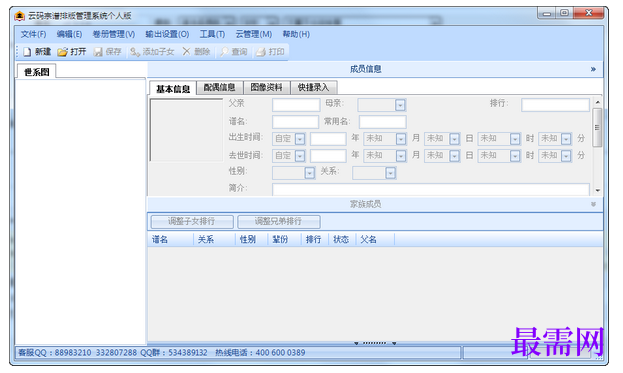Click the member photo placeholder box
Screen dimensions: 623x373
pyautogui.click(x=186, y=130)
